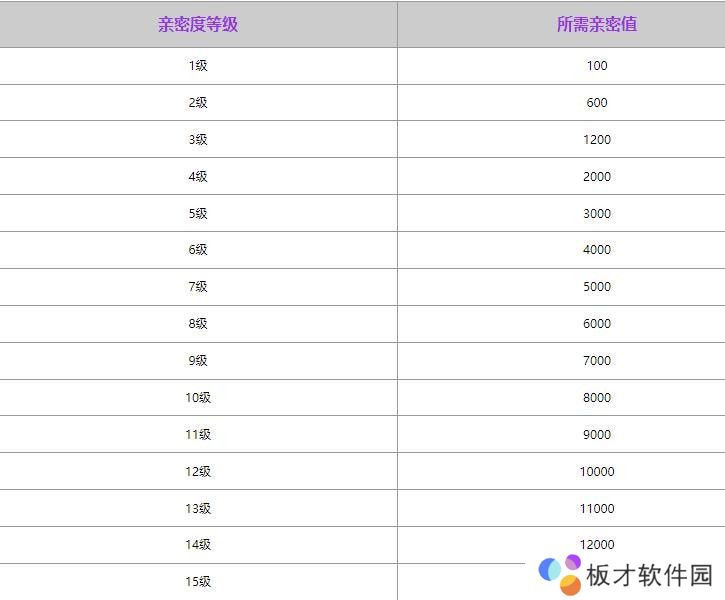Click the 8000 intimacy value
The width and height of the screenshot is (725, 600).
(597, 398)
